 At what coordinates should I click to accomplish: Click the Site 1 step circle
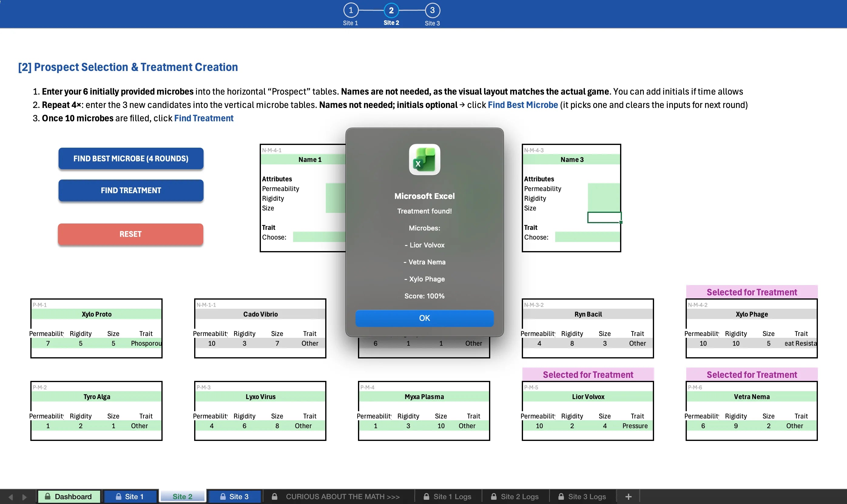point(350,10)
